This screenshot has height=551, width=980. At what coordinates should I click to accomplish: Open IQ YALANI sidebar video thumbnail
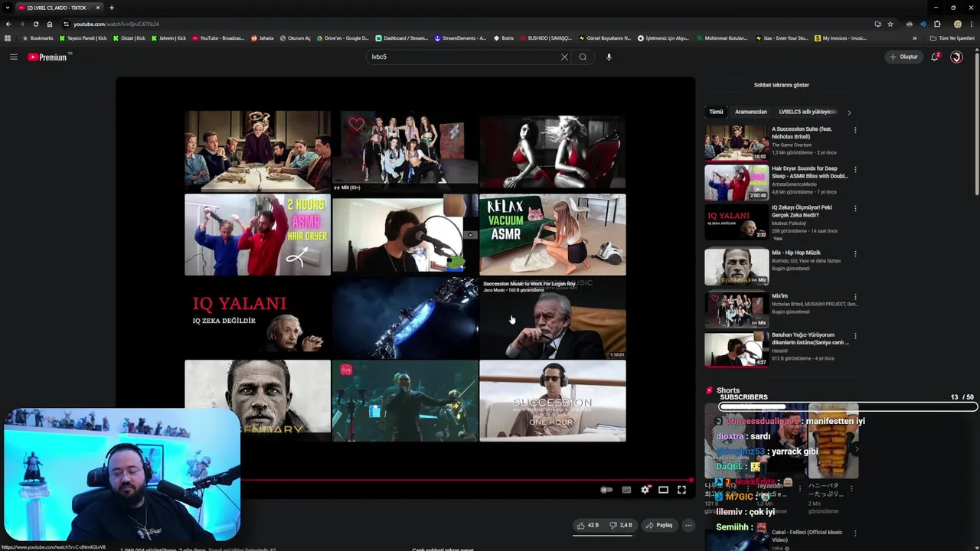click(737, 222)
